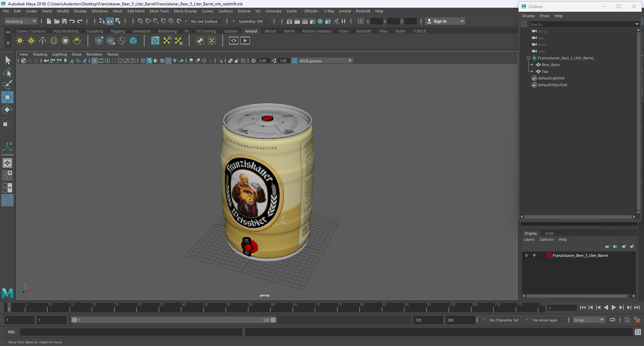This screenshot has height=346, width=644.
Task: Activate snap to grids icon
Action: click(x=141, y=21)
